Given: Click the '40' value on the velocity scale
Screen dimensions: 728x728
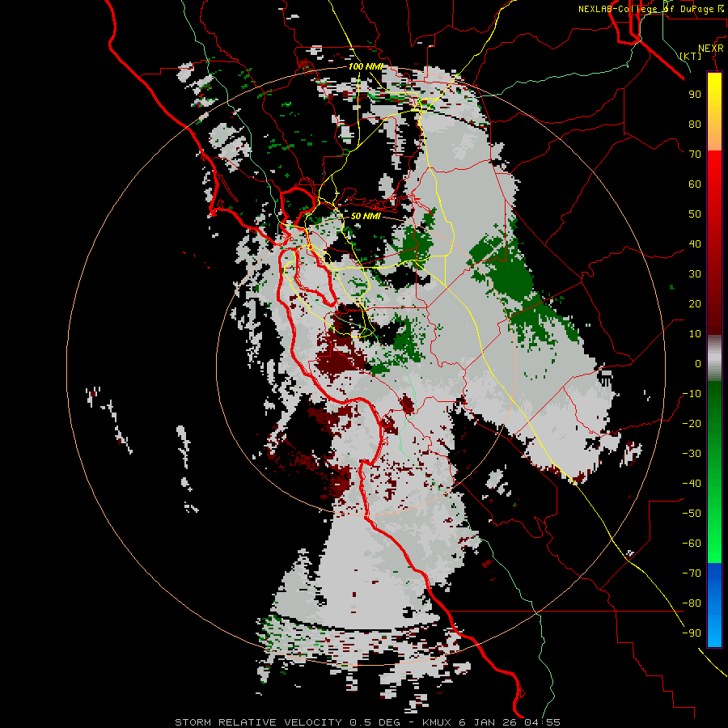Looking at the screenshot, I should (695, 243).
